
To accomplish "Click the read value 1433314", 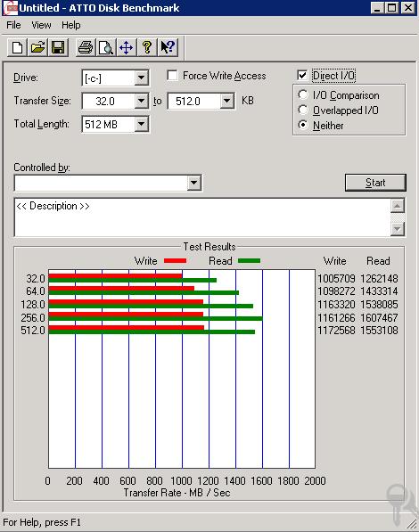I will (379, 291).
